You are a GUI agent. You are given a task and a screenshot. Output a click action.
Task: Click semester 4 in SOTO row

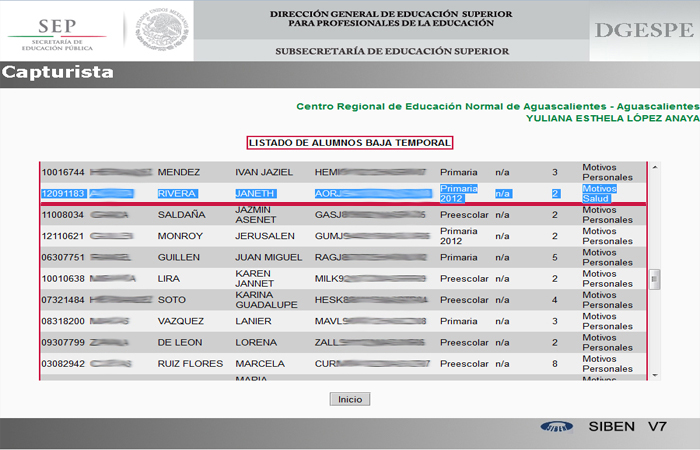554,300
